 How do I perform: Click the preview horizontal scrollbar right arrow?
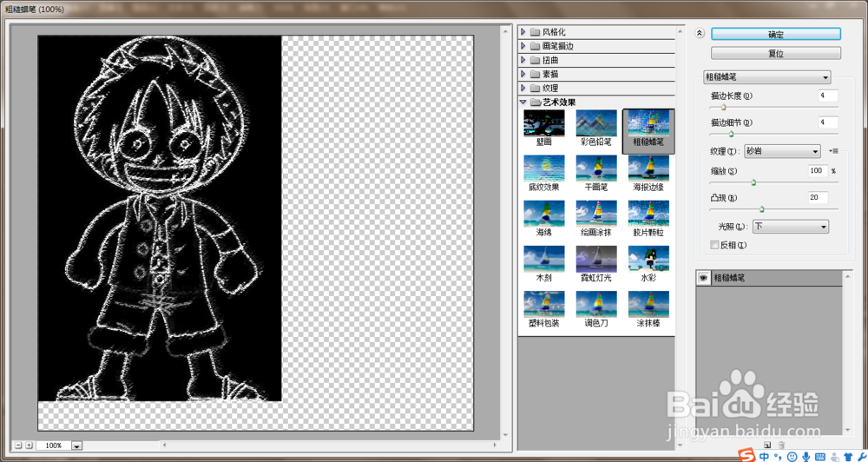tap(495, 445)
